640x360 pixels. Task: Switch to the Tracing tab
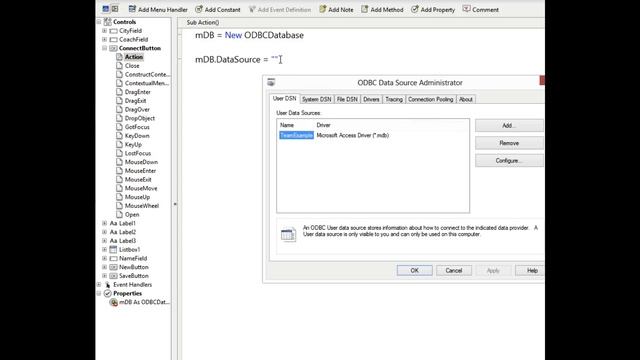(394, 99)
